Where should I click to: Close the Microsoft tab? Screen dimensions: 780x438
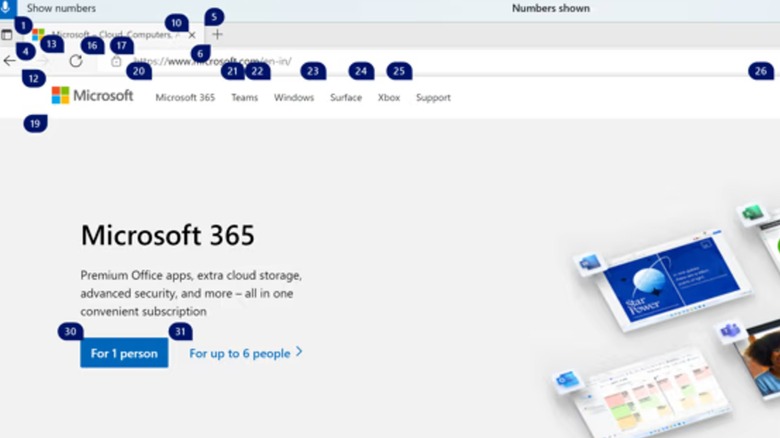coord(192,35)
